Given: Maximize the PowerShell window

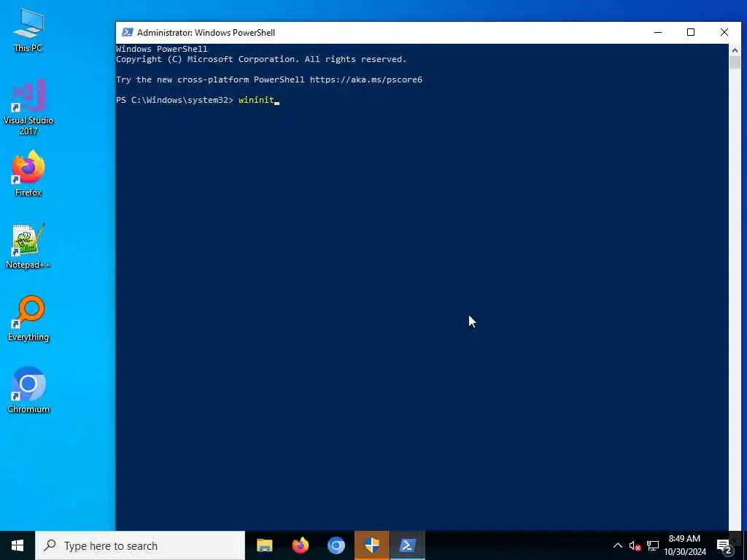Looking at the screenshot, I should coord(691,32).
